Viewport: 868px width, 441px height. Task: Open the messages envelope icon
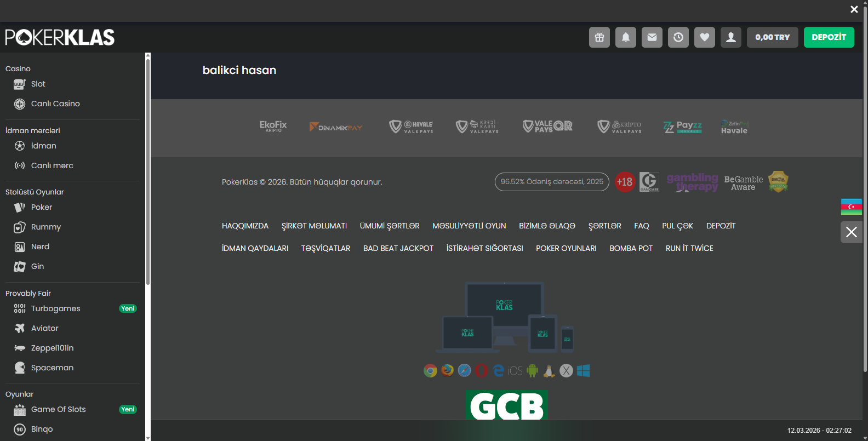[x=652, y=37]
